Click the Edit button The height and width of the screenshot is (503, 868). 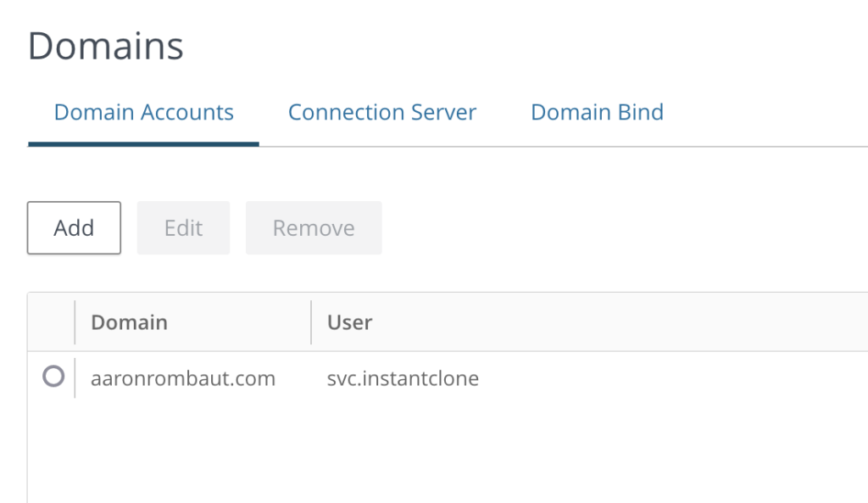point(183,227)
